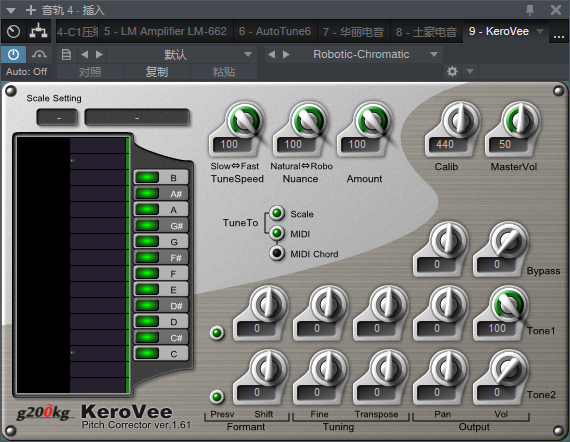Click the Tone2 Pan knob
Image resolution: width=570 pixels, height=442 pixels.
pos(449,368)
